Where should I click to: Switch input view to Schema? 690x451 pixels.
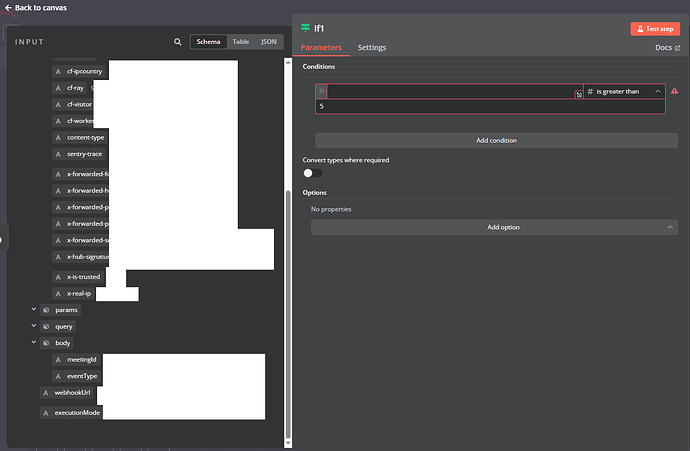208,42
